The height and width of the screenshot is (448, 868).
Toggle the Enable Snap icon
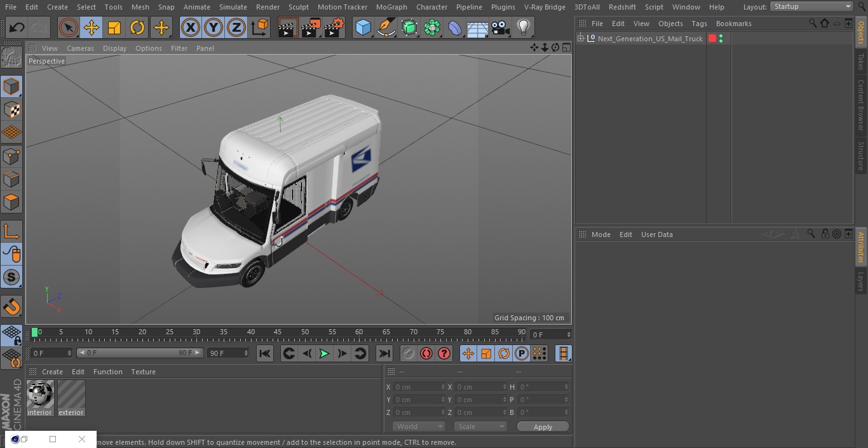click(x=11, y=277)
